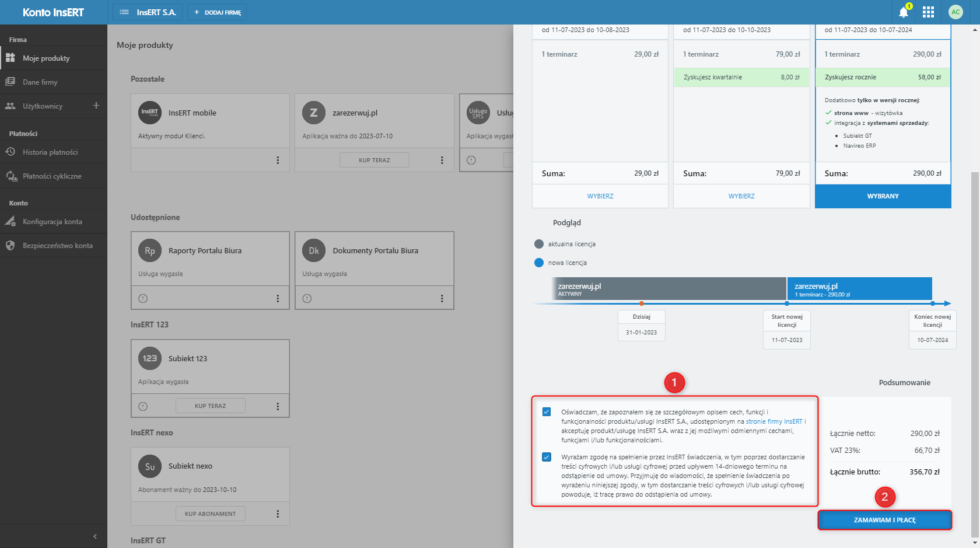
Task: Open the zarezerwuj.pl card three-dot menu
Action: click(x=442, y=160)
